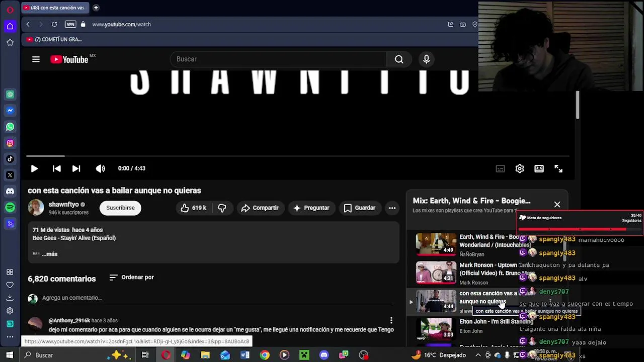Skip to the next video
644x362 pixels.
(76, 168)
